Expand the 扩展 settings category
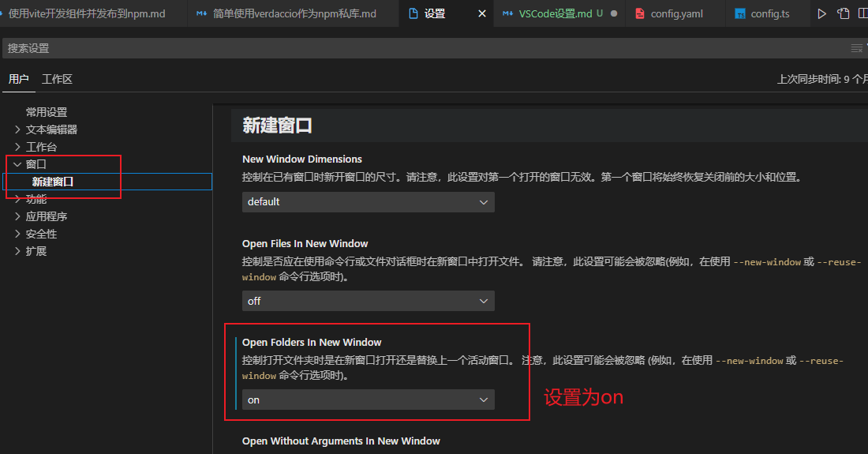Image resolution: width=868 pixels, height=454 pixels. (x=36, y=251)
